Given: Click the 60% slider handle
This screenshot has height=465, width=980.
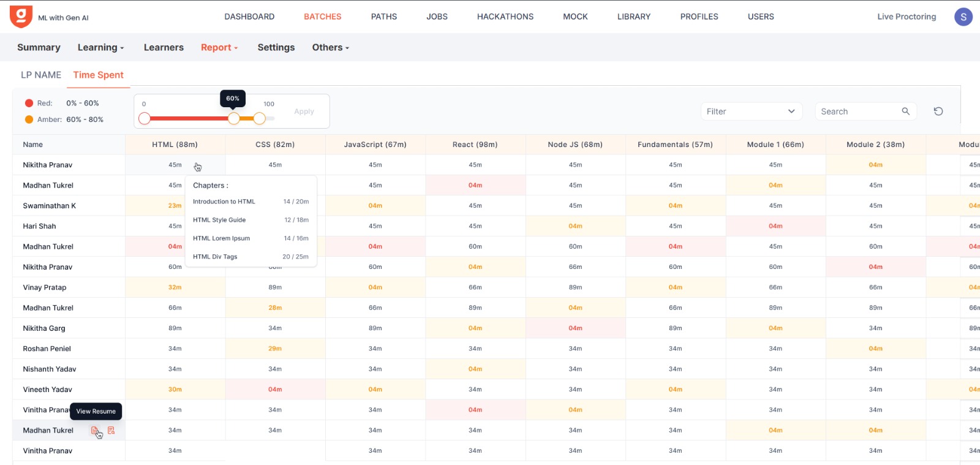Looking at the screenshot, I should [234, 118].
